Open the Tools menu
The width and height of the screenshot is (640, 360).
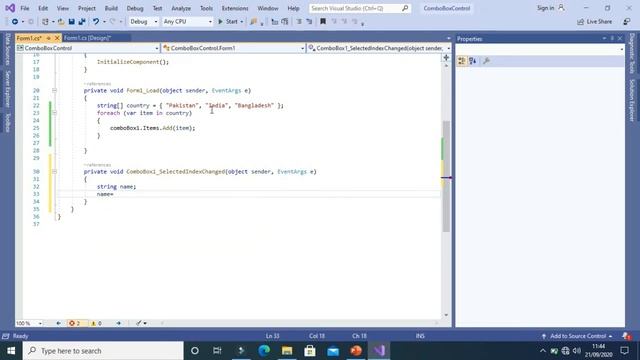206,8
